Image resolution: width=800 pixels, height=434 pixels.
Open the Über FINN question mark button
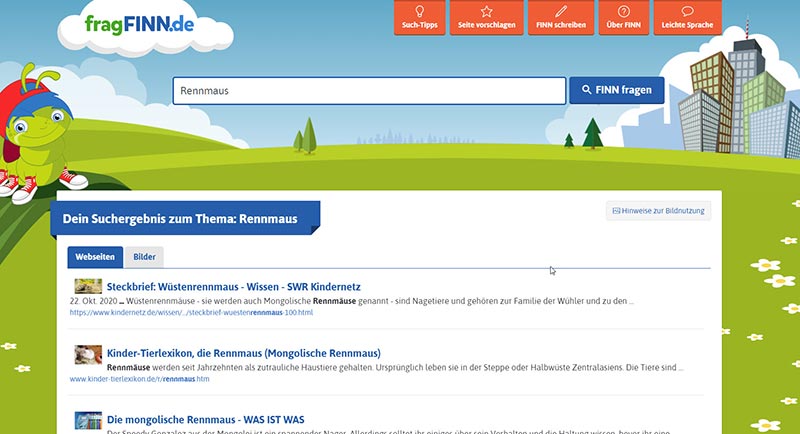point(623,17)
